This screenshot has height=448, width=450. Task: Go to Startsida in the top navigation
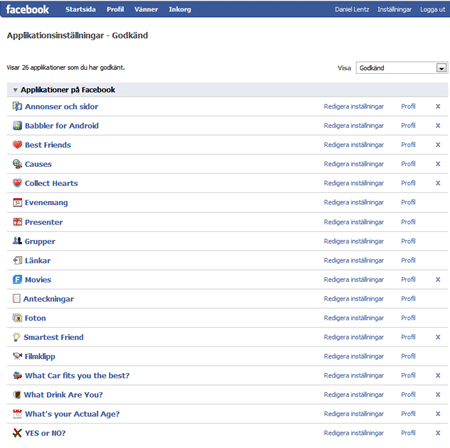81,9
